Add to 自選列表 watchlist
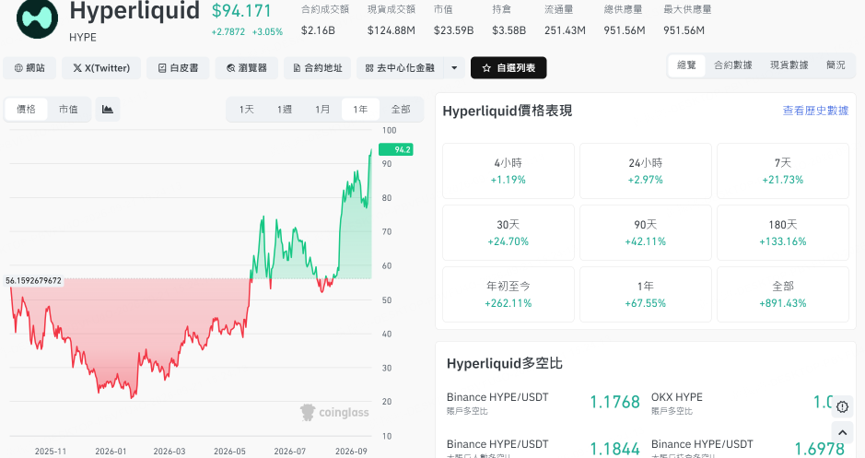 (x=509, y=68)
